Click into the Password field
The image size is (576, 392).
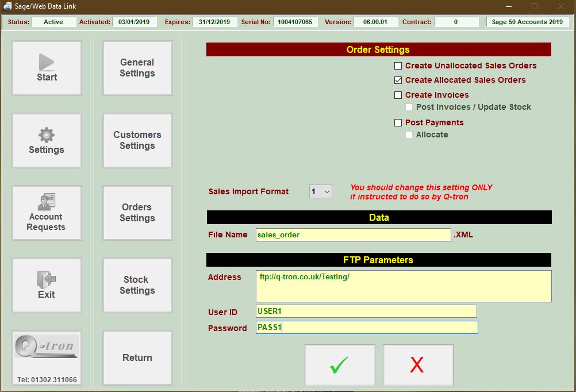click(367, 328)
